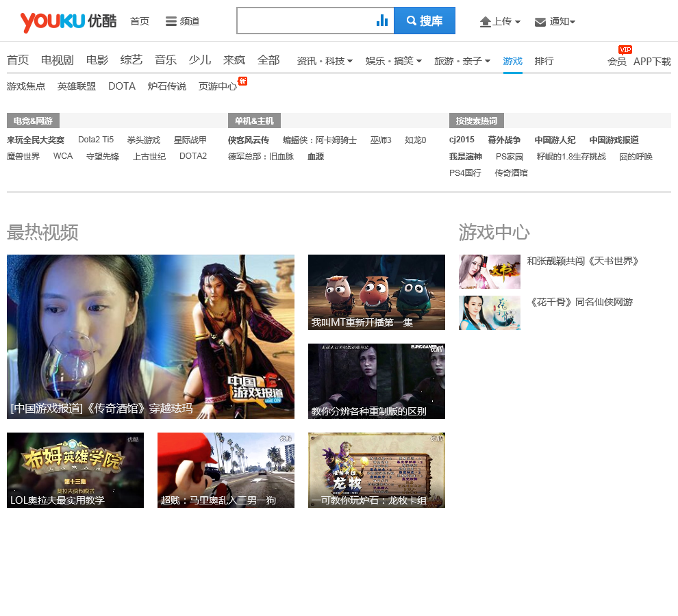The image size is (678, 616).
Task: Click the 侠客风云传 link
Action: (249, 140)
